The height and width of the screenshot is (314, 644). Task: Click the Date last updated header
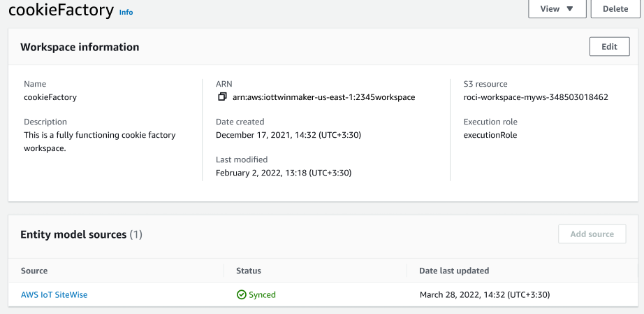click(x=454, y=271)
